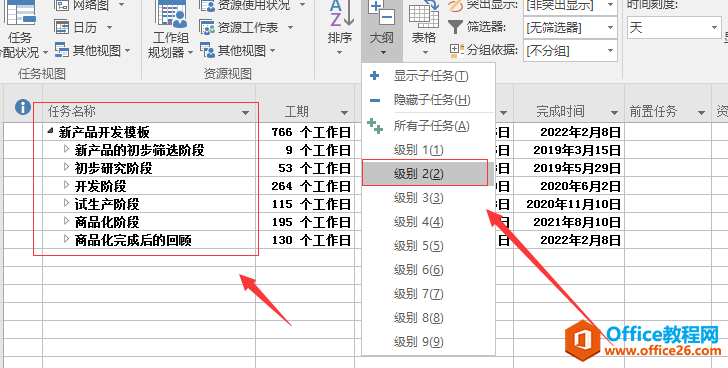
Task: Open the Task Usage (任务分配状况) view
Action: coord(21,30)
